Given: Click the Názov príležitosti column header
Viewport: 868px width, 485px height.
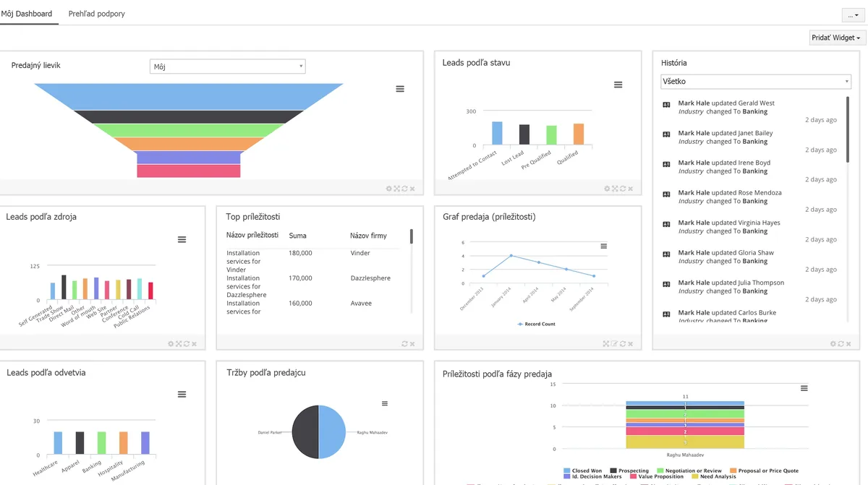Looking at the screenshot, I should [x=252, y=236].
